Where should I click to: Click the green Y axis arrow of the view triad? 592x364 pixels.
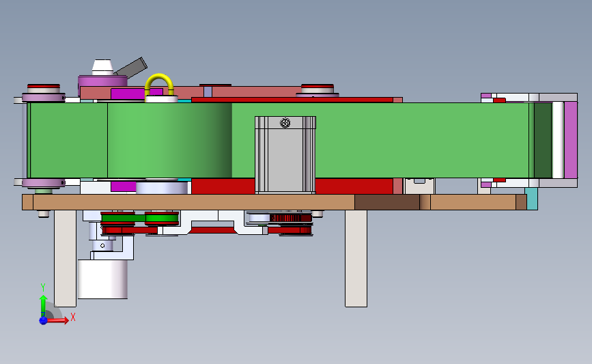pos(44,306)
